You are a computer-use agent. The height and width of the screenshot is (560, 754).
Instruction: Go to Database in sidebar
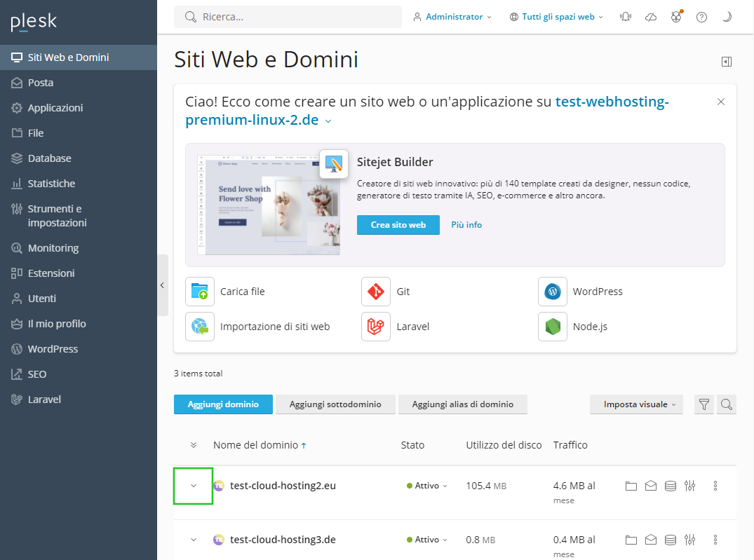[x=79, y=158]
